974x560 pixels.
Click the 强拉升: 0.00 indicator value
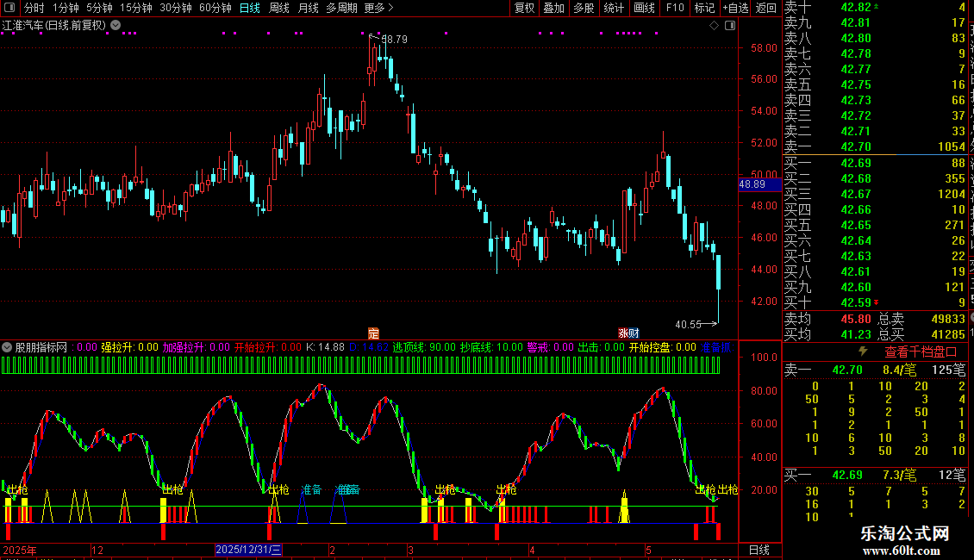[129, 348]
